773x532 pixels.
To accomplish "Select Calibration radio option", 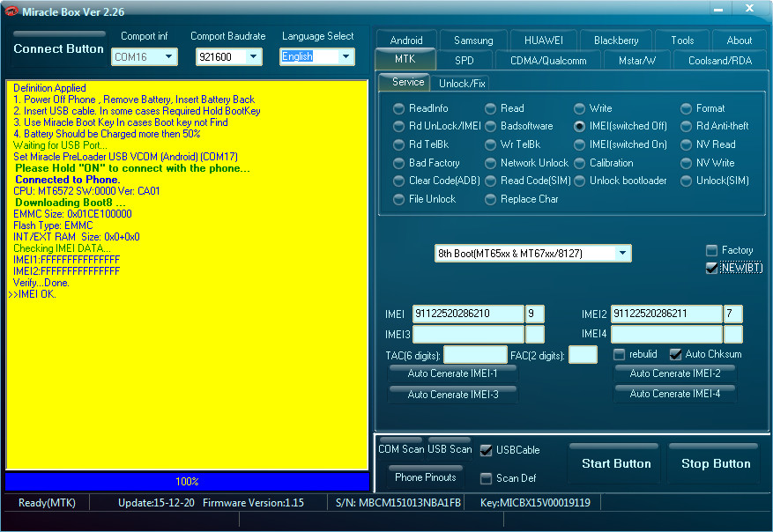I will pos(604,163).
